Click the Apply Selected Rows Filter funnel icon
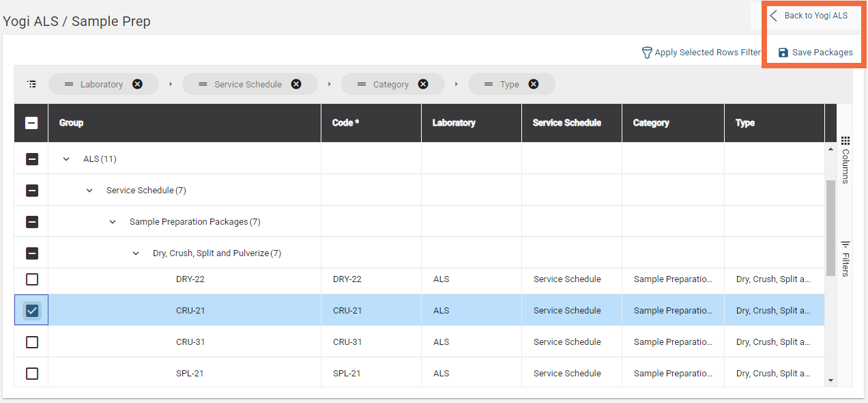868x403 pixels. click(x=647, y=53)
